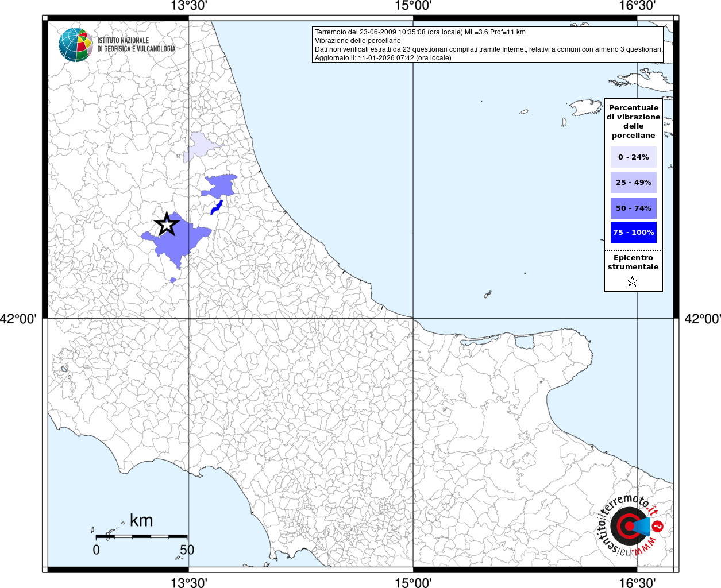Click the dark blue 75-100% municipality on map

tap(217, 207)
